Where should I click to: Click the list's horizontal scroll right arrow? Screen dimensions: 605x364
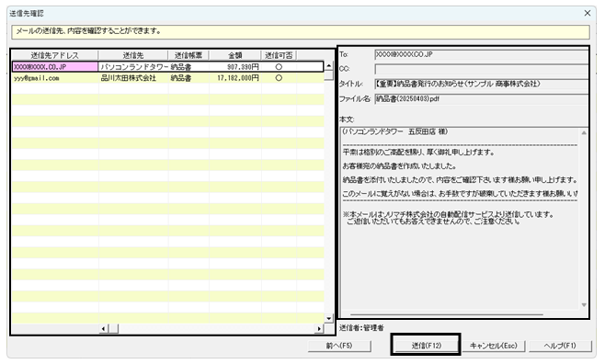tap(319, 329)
